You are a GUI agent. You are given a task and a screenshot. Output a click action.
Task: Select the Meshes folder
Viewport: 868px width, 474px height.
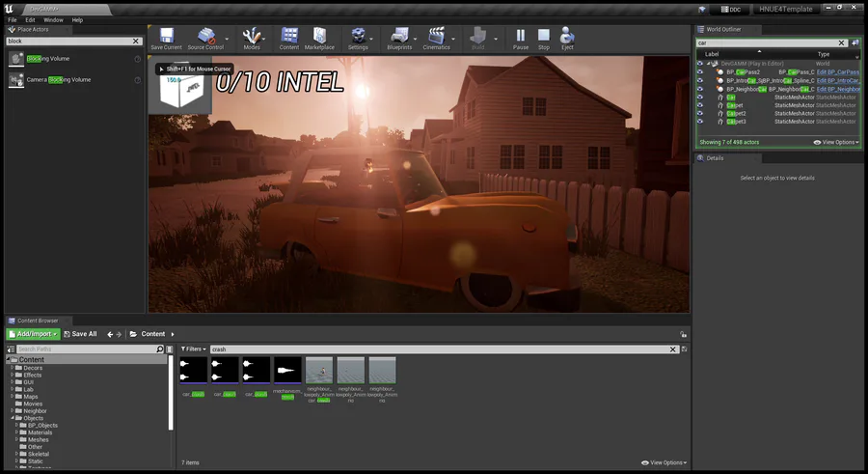tap(39, 439)
